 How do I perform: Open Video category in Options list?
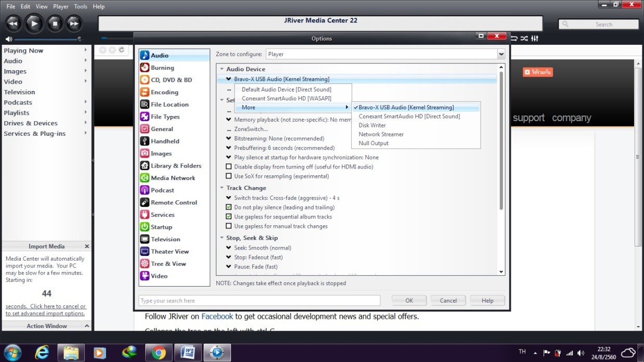tap(174, 276)
